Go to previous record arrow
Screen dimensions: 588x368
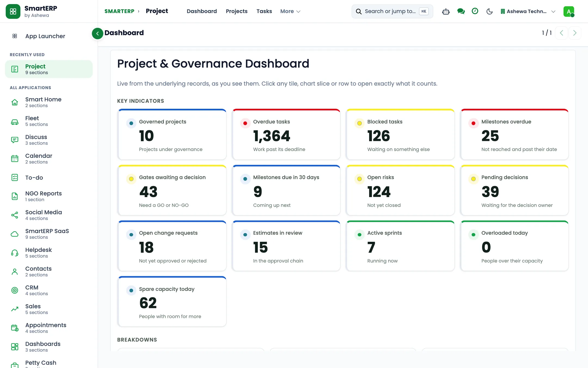[561, 33]
